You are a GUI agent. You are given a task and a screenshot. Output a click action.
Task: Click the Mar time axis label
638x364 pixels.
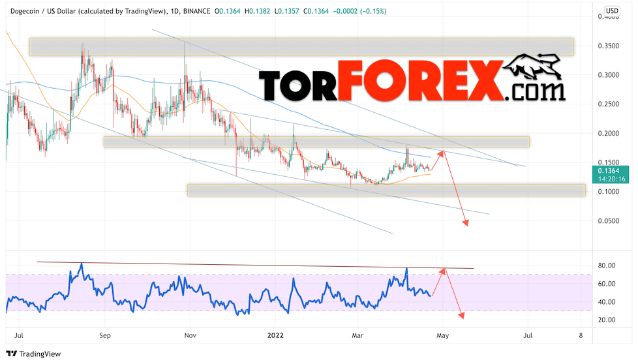pyautogui.click(x=357, y=335)
